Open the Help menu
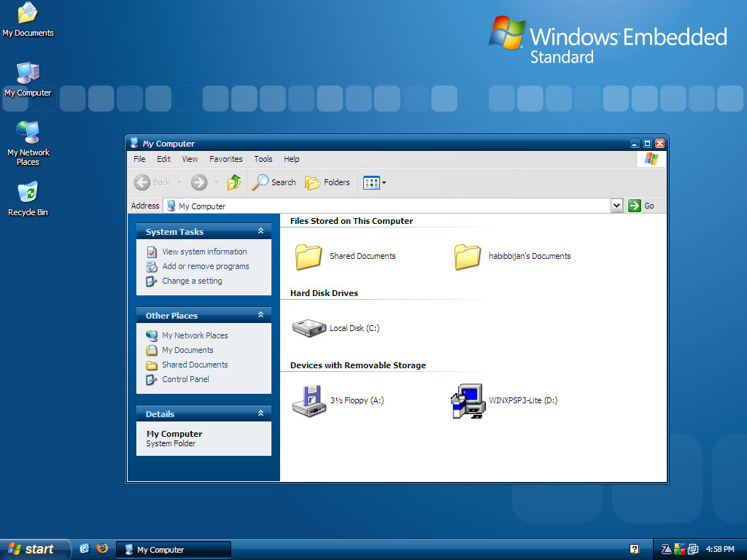The height and width of the screenshot is (560, 747). tap(292, 159)
